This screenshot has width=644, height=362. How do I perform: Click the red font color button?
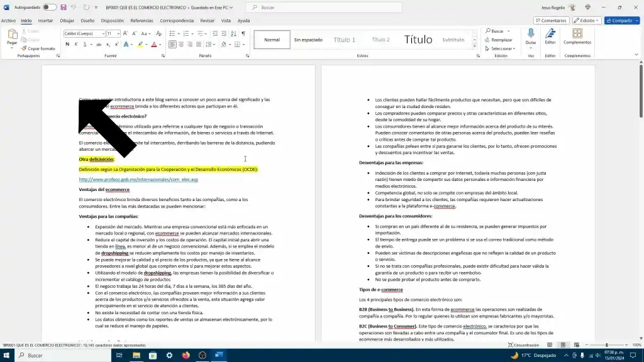pyautogui.click(x=153, y=45)
